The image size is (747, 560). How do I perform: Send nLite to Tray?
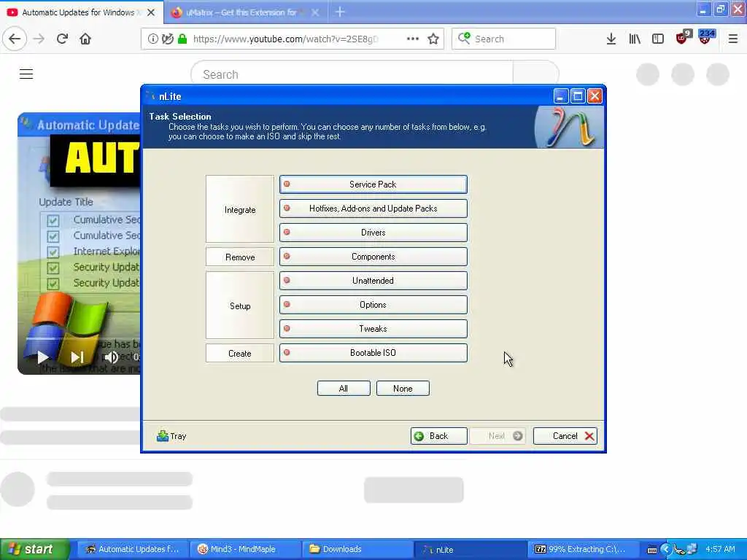click(x=171, y=436)
